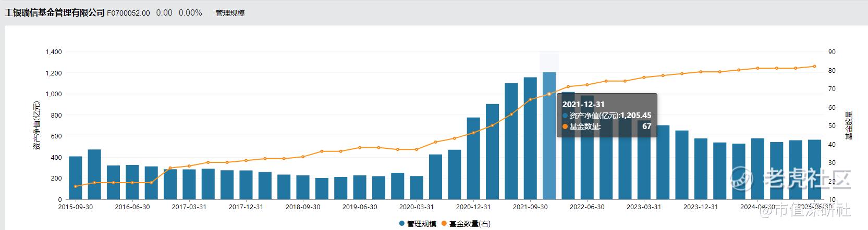Click the bar above the 2020-12-31 label
This screenshot has height=230, width=868.
[473, 158]
